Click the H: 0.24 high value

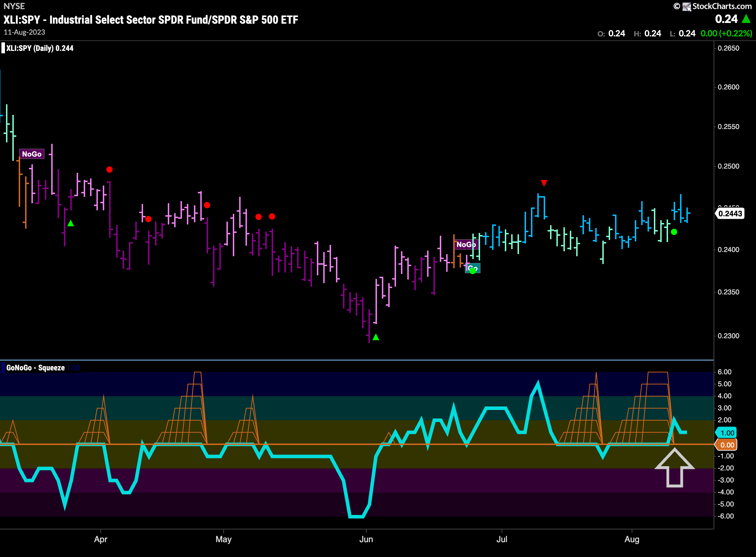point(647,34)
